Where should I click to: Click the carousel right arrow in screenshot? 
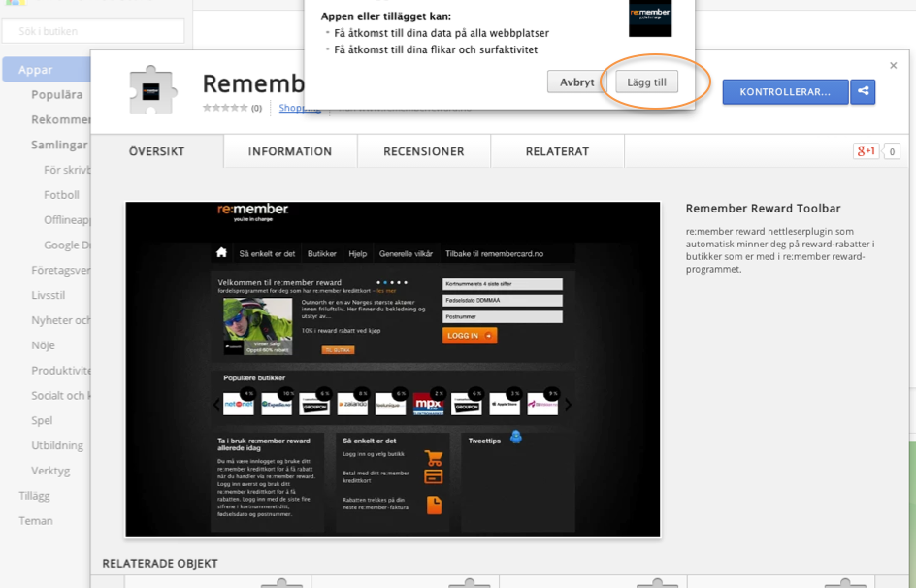point(569,404)
